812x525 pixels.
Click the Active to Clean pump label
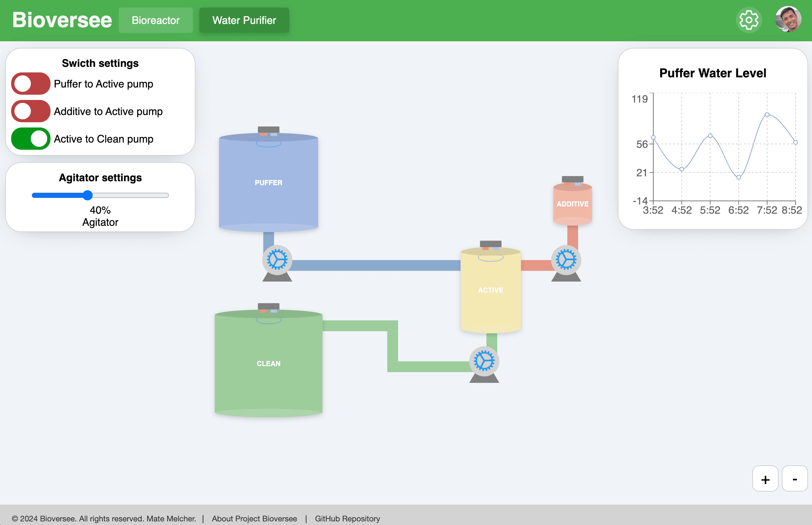tap(103, 139)
